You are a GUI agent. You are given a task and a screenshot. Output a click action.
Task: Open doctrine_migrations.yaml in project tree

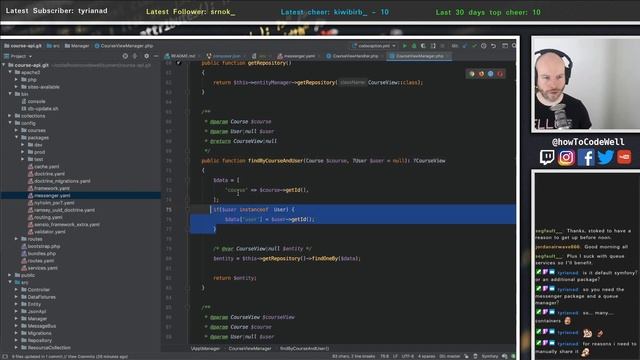62,181
